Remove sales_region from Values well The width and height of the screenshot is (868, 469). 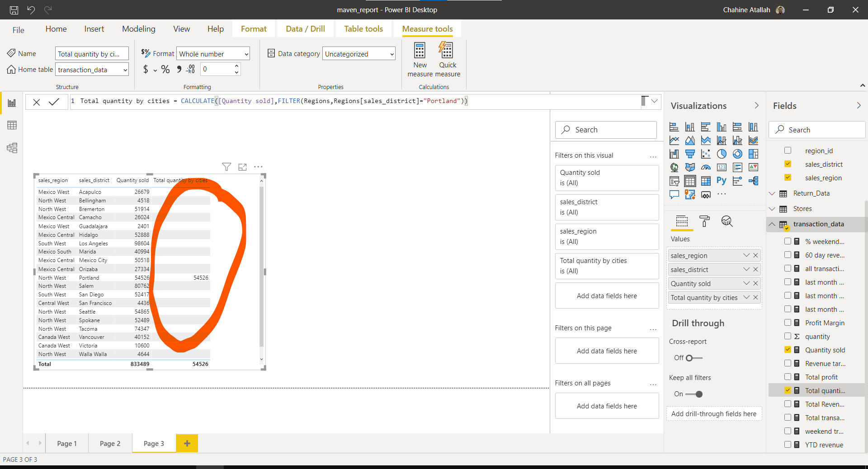[x=755, y=255]
